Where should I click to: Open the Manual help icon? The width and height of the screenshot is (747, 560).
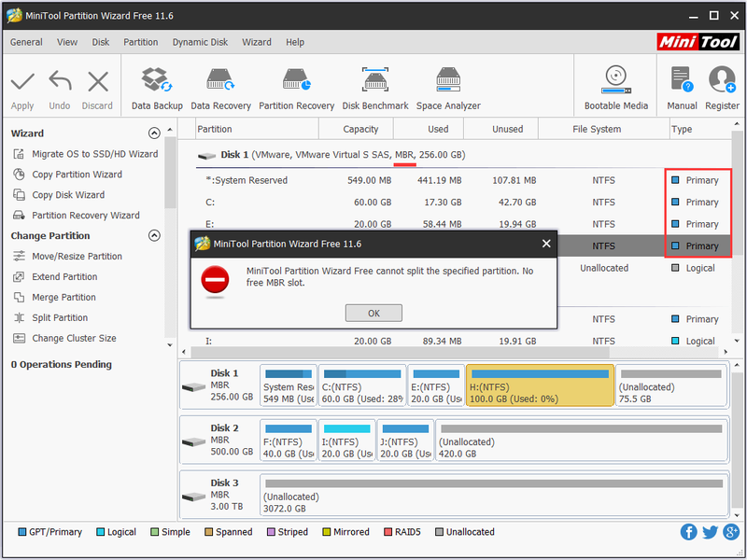(x=682, y=89)
